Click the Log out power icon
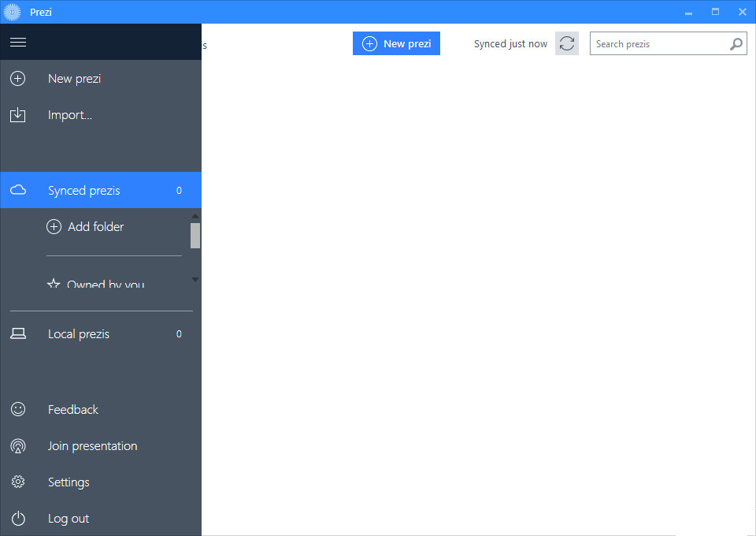756x536 pixels. click(18, 518)
